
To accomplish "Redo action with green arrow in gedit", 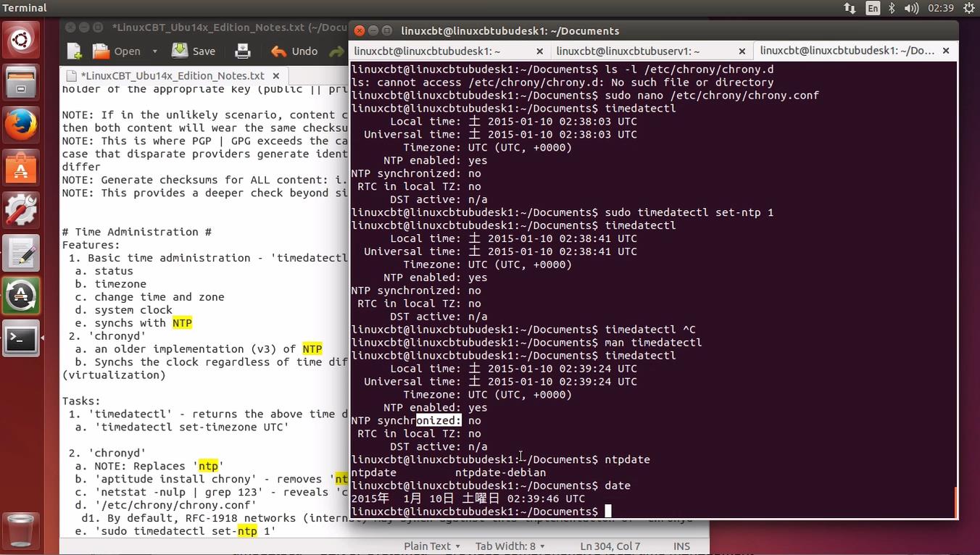I will [x=336, y=51].
